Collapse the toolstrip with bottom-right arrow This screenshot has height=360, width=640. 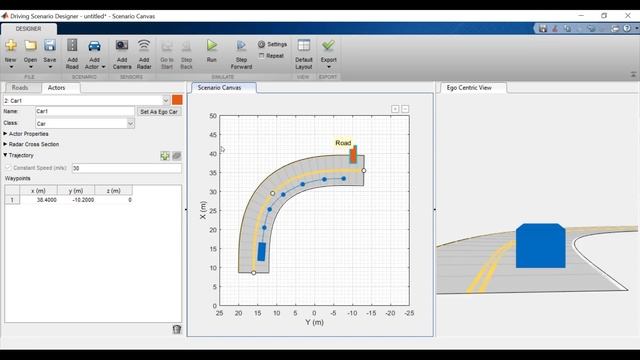pyautogui.click(x=633, y=75)
